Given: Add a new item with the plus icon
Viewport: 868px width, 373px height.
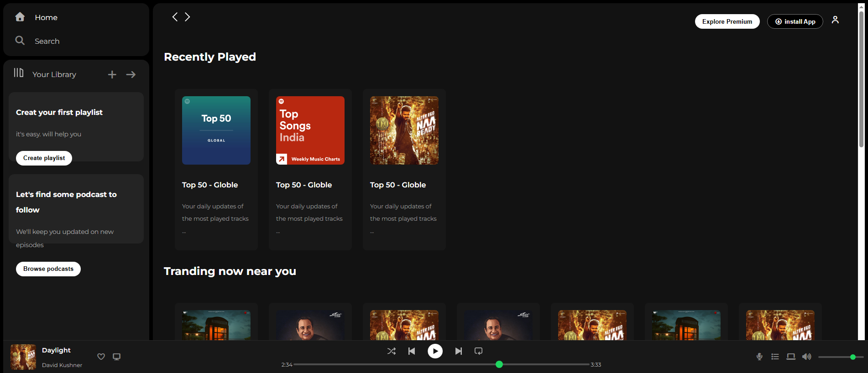Looking at the screenshot, I should [112, 74].
